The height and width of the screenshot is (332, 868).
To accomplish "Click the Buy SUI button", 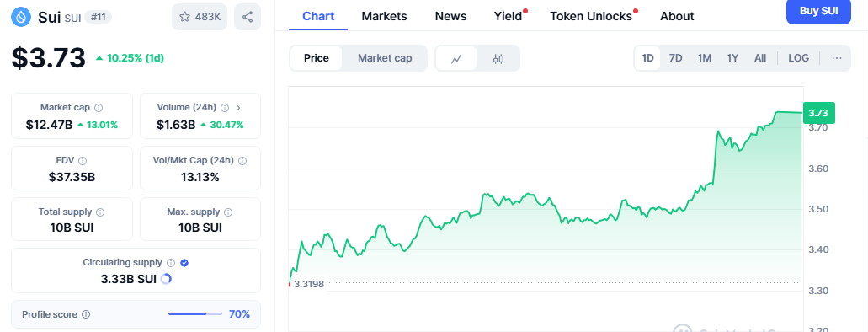I will [x=818, y=11].
